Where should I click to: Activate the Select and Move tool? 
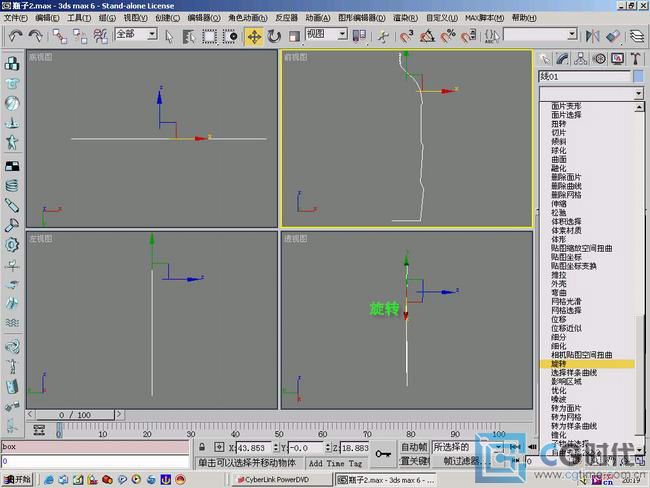pyautogui.click(x=254, y=36)
